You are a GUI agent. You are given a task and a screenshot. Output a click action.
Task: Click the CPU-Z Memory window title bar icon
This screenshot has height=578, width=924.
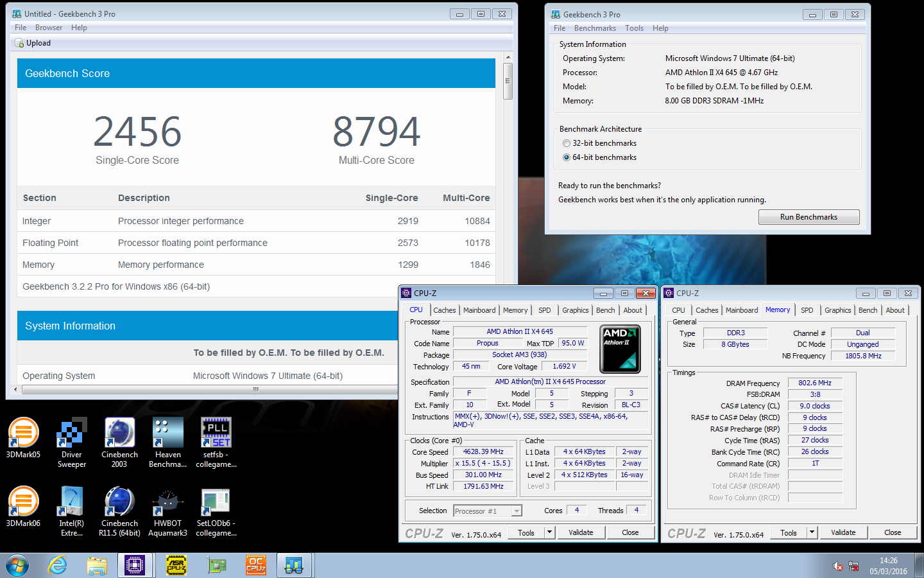(669, 293)
